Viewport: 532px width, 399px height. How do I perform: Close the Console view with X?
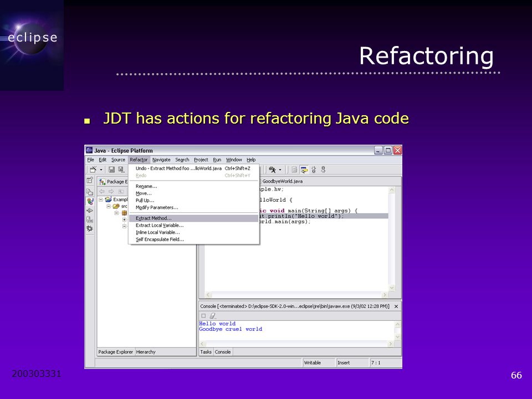[396, 306]
